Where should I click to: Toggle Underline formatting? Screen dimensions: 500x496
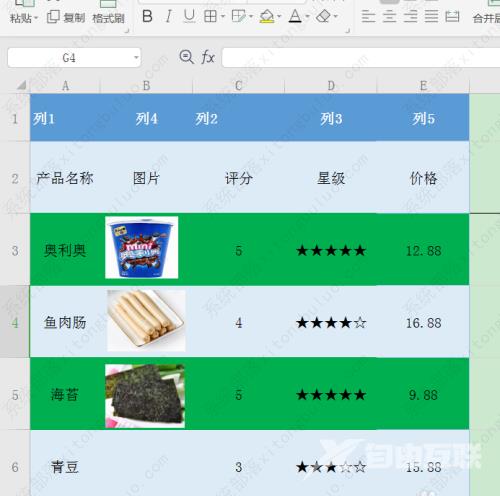pos(189,16)
